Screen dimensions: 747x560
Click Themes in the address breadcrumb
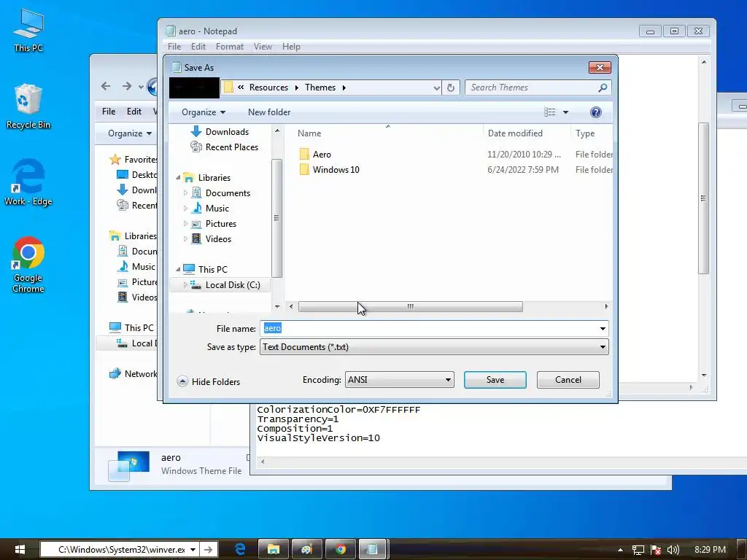coord(320,87)
